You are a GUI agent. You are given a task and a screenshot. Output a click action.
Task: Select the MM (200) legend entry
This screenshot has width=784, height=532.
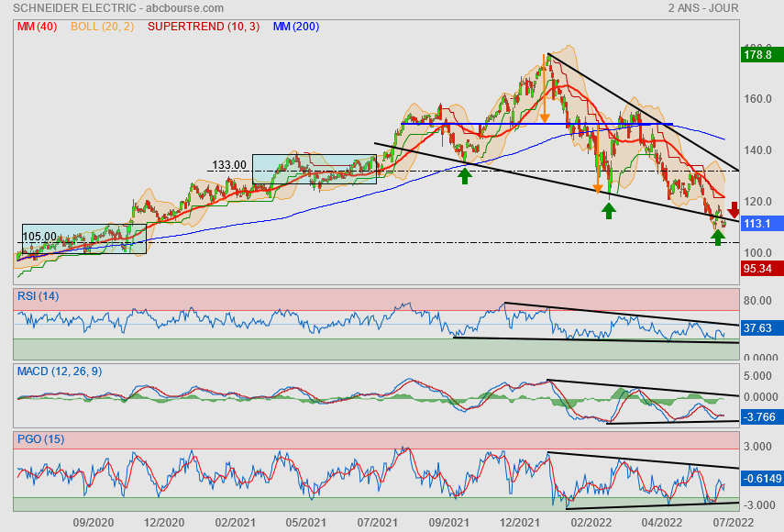tap(296, 27)
